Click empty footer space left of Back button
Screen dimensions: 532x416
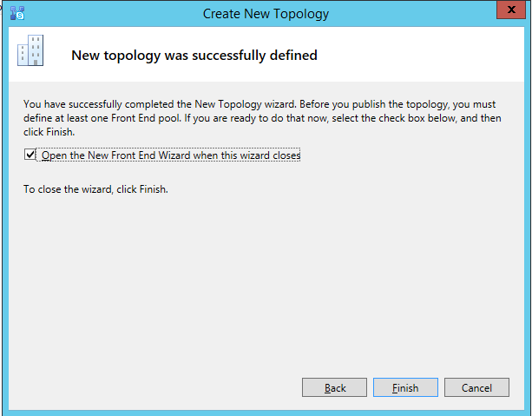click(156, 388)
